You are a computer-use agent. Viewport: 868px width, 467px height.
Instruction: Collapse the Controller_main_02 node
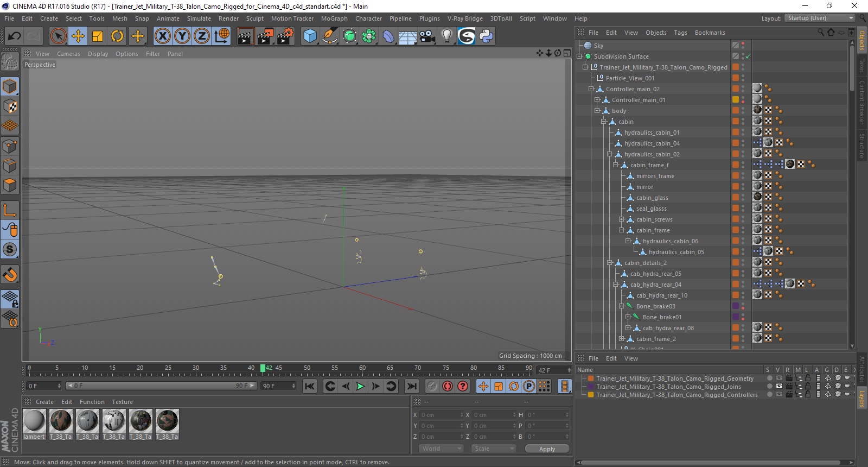click(591, 89)
